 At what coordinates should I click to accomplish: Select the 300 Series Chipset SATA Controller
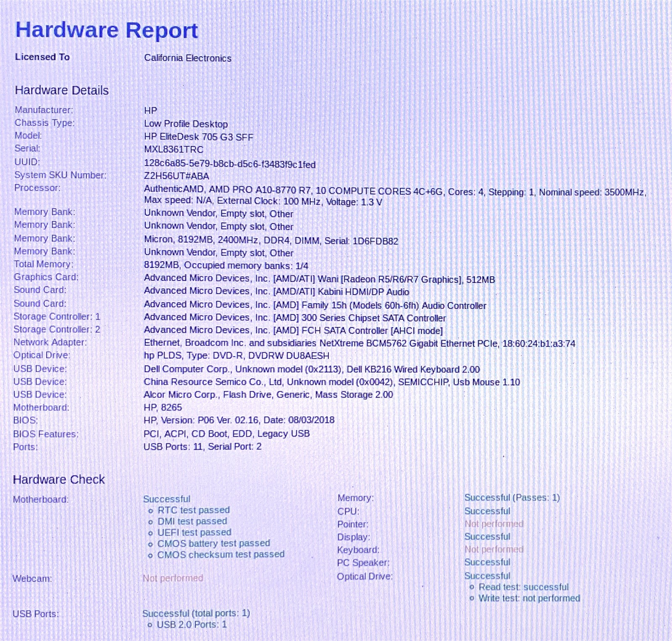click(295, 318)
